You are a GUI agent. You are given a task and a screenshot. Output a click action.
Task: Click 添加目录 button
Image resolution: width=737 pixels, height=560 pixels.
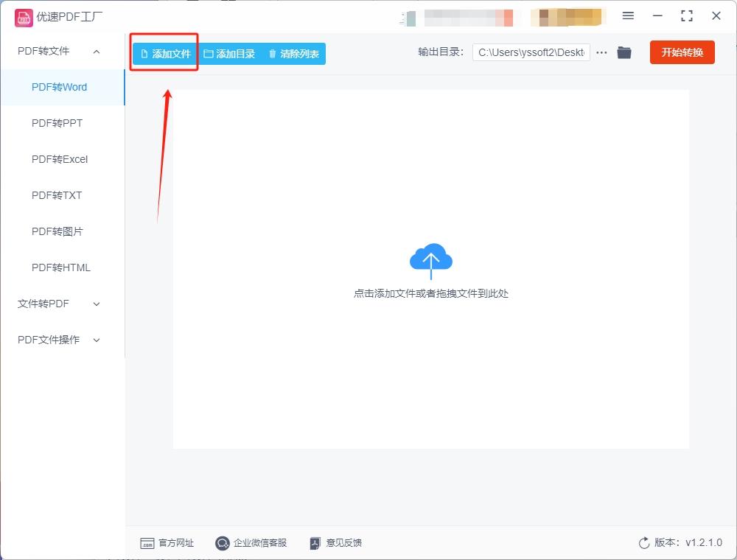pos(229,54)
